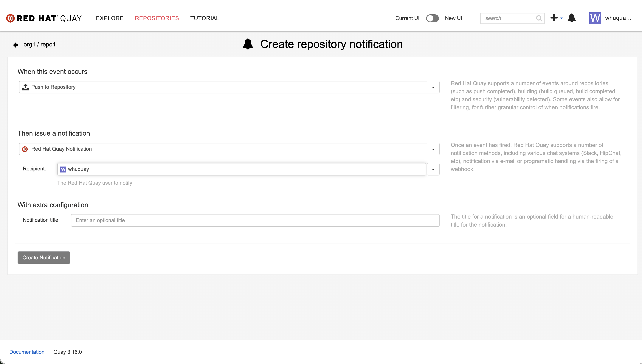Click the Push to Repository upload icon
The width and height of the screenshot is (642, 364).
click(x=26, y=87)
